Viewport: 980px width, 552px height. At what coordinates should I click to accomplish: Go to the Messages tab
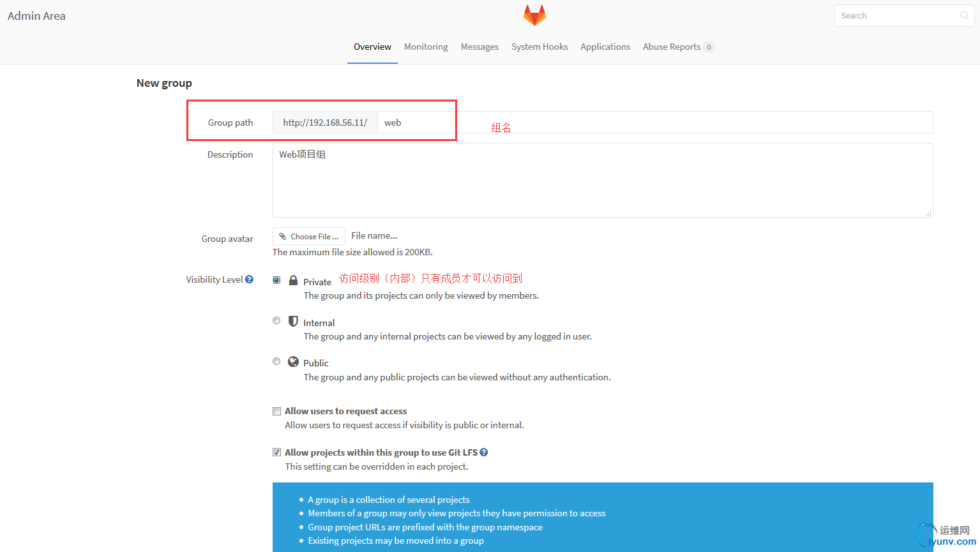(x=479, y=47)
